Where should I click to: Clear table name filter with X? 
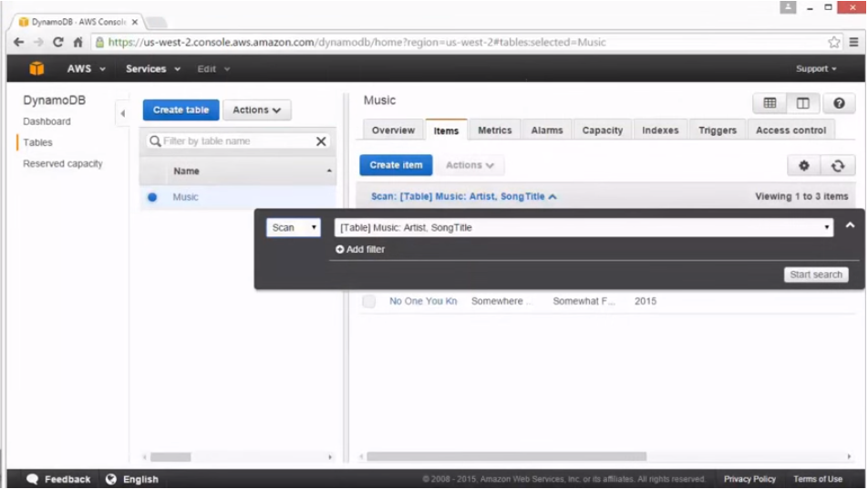pyautogui.click(x=321, y=141)
